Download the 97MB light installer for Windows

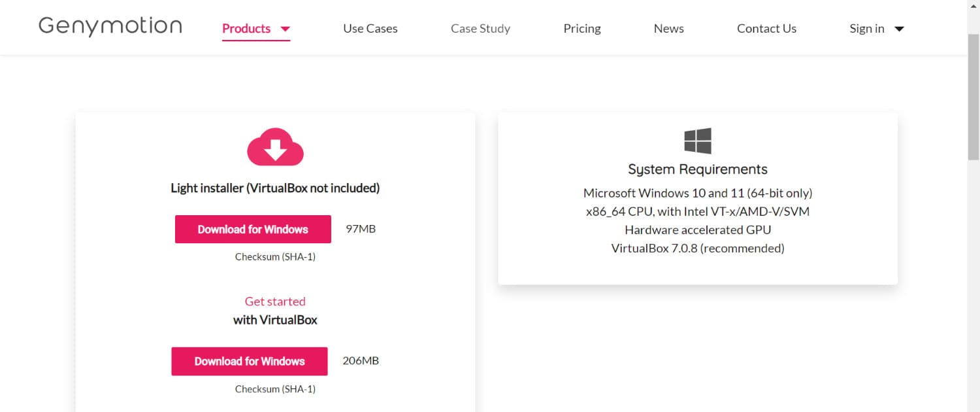(253, 229)
